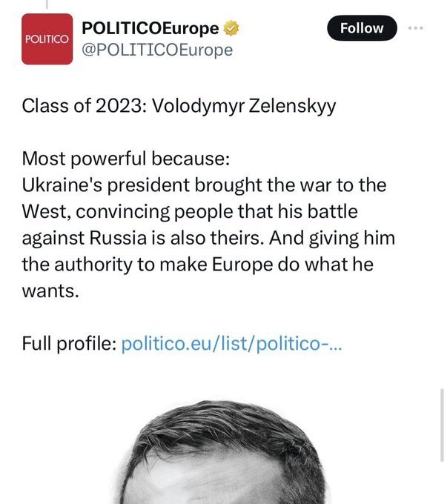
Task: Click the POLITICOEurope display name
Action: coord(150,28)
